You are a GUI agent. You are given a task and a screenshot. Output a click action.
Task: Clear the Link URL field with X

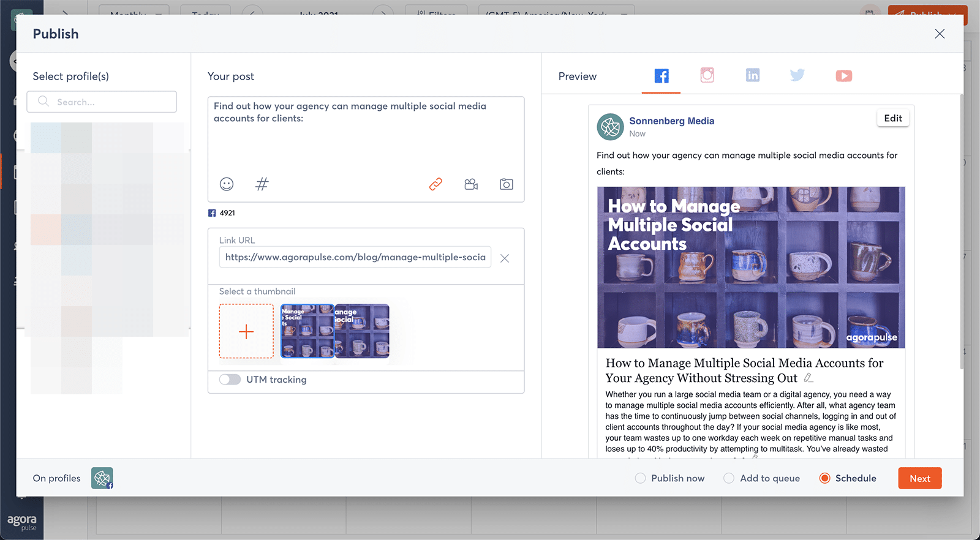click(505, 258)
